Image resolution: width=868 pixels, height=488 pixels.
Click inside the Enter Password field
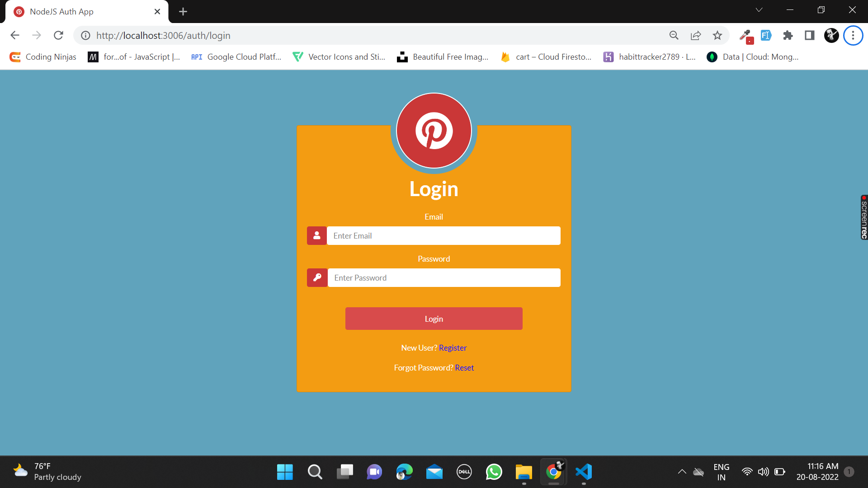444,277
